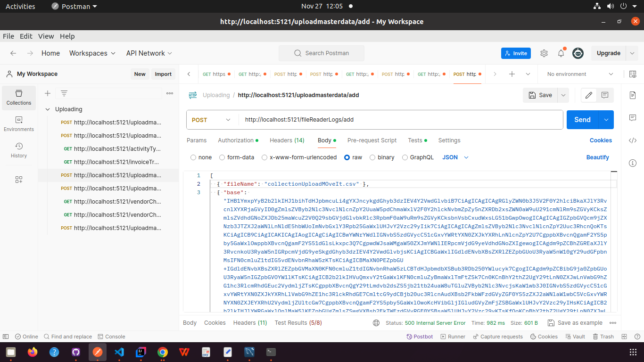The image size is (644, 362).
Task: Open the Pre-request Script tab
Action: pos(372,140)
